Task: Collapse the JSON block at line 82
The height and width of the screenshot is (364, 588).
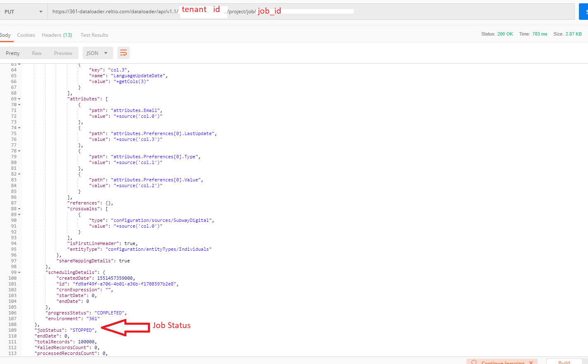Action: click(19, 174)
